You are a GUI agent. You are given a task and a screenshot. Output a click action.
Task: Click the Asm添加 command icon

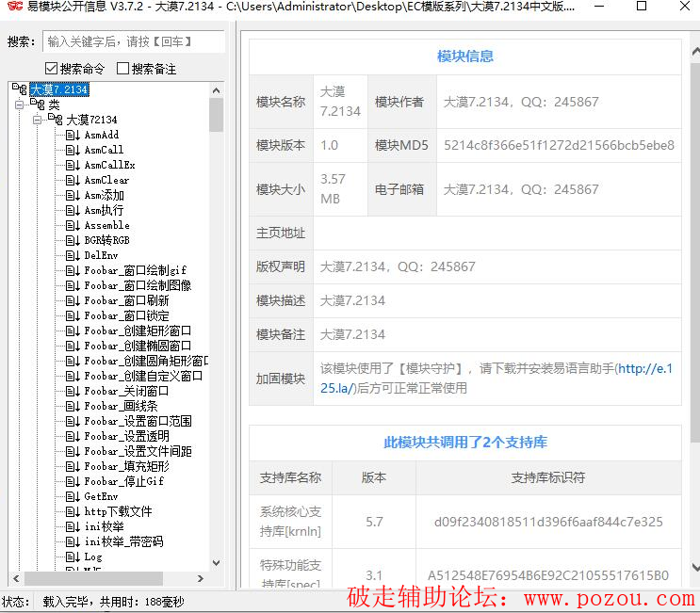(73, 196)
